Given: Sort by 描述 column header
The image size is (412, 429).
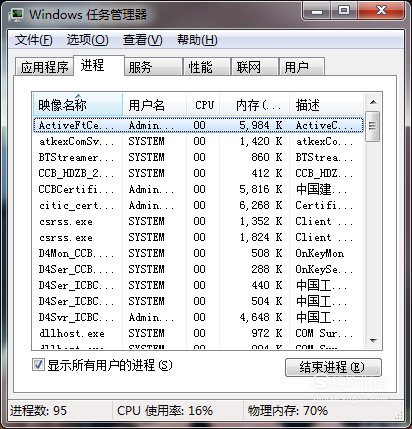Looking at the screenshot, I should (x=326, y=105).
